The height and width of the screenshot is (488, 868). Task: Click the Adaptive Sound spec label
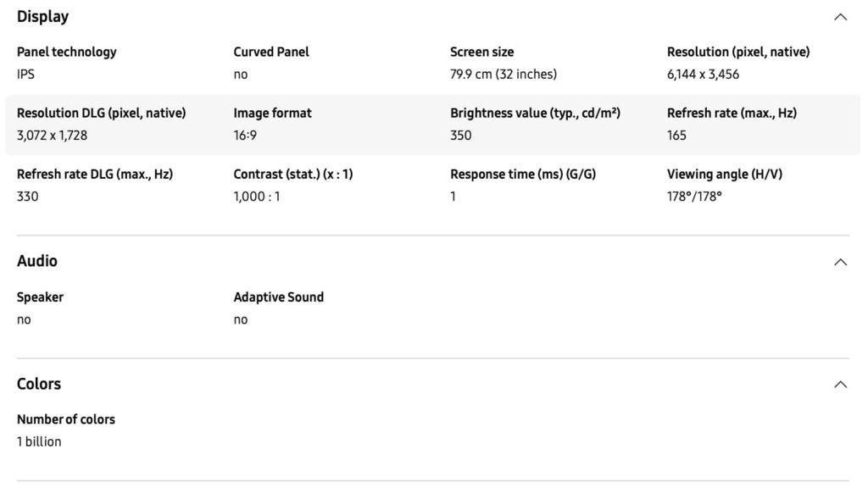279,297
